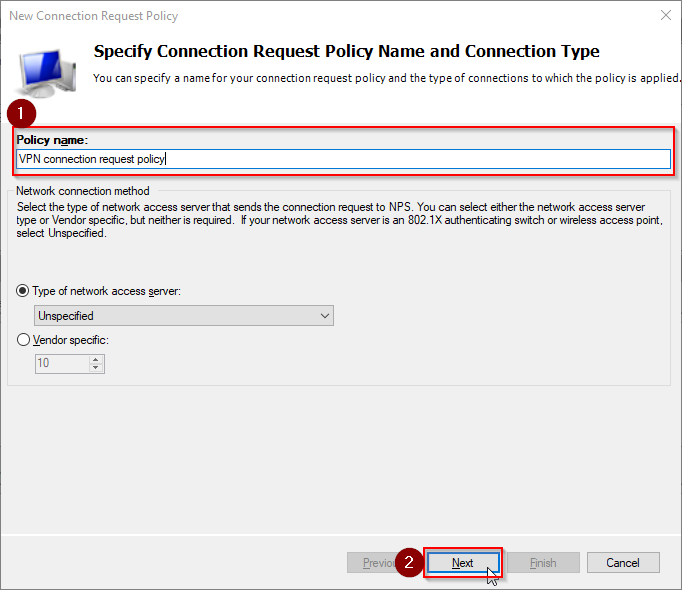Click the Vendor specific number field showing 10

tap(62, 363)
